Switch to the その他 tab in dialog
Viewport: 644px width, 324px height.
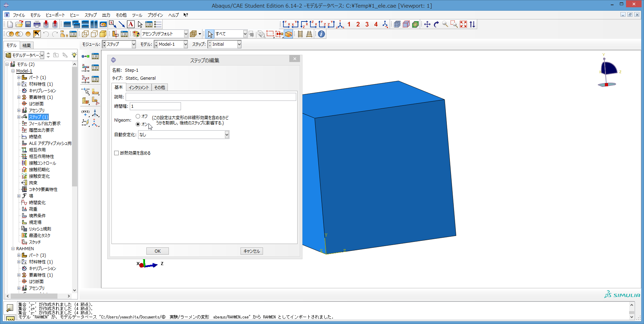tap(160, 88)
